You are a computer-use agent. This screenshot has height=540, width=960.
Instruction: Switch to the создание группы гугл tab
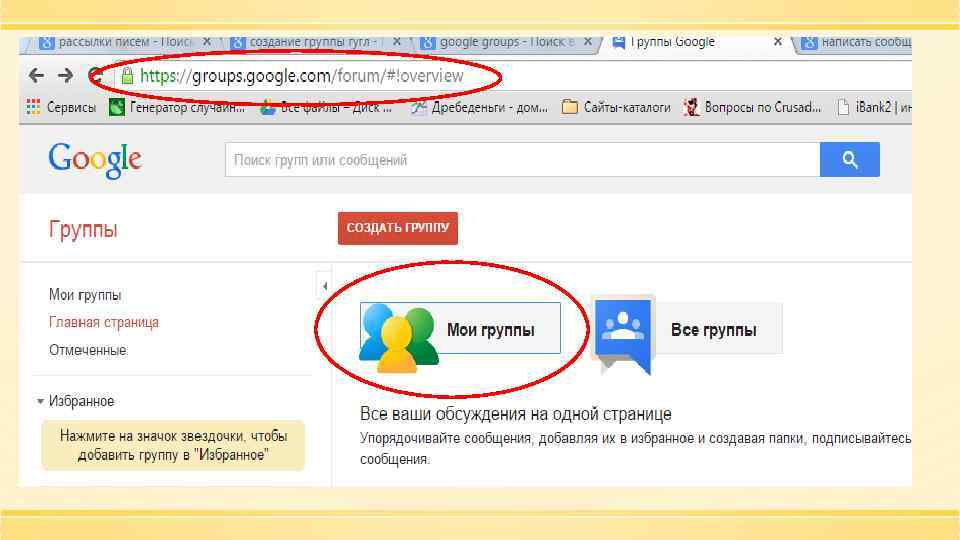(306, 42)
